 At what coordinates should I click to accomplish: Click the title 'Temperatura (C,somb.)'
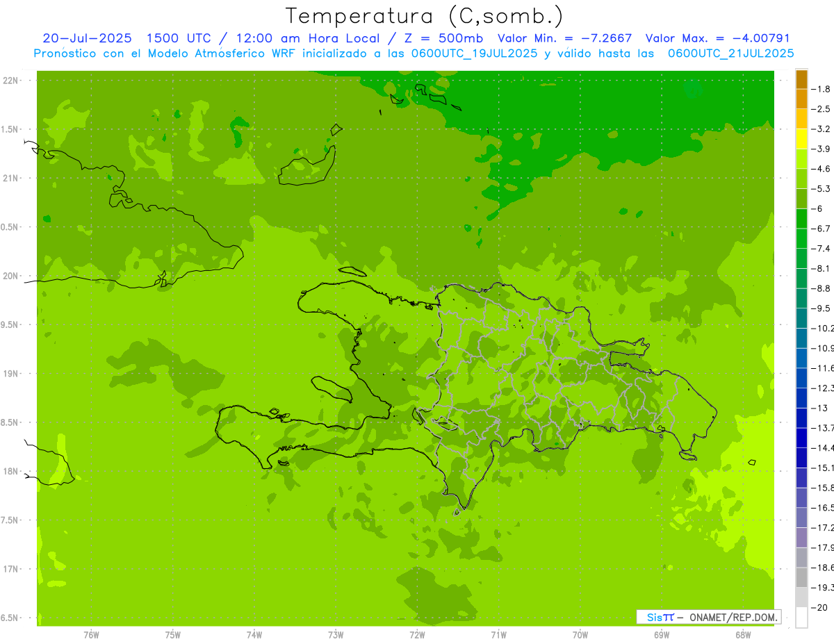click(x=425, y=16)
